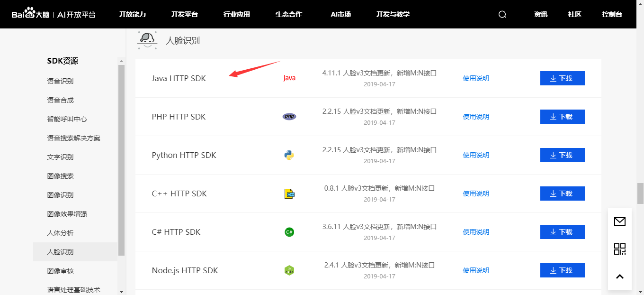Screen dimensions: 644x295
Task: Click the Node.js hexagon icon
Action: (289, 270)
